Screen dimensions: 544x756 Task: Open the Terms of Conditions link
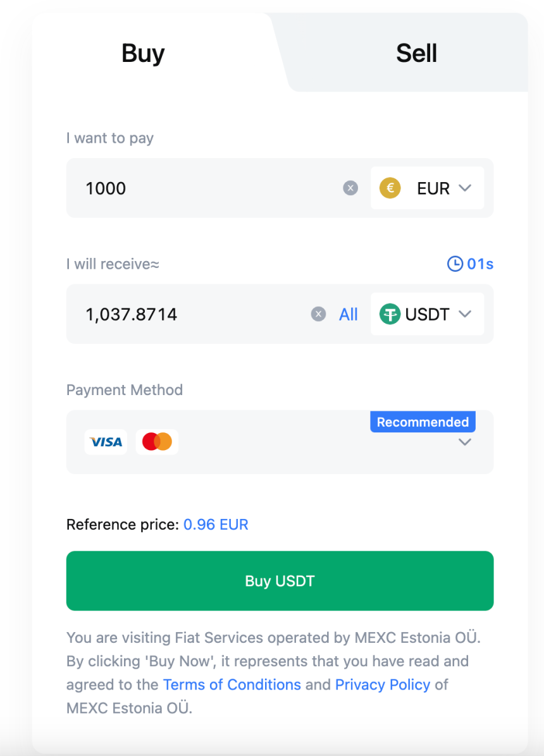coord(232,685)
